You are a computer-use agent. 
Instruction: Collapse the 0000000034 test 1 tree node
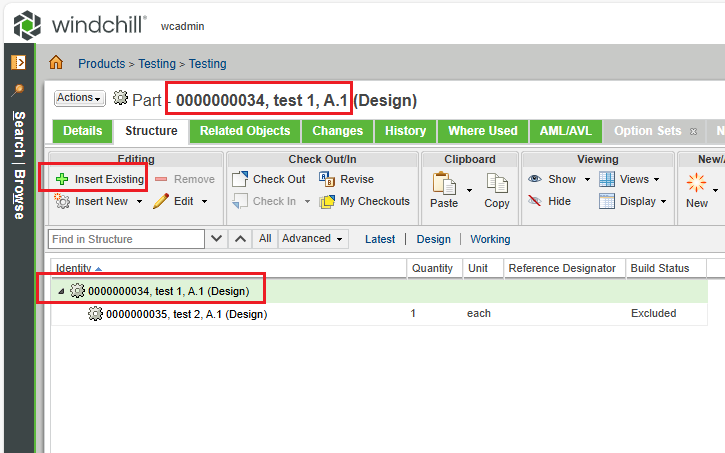click(61, 291)
